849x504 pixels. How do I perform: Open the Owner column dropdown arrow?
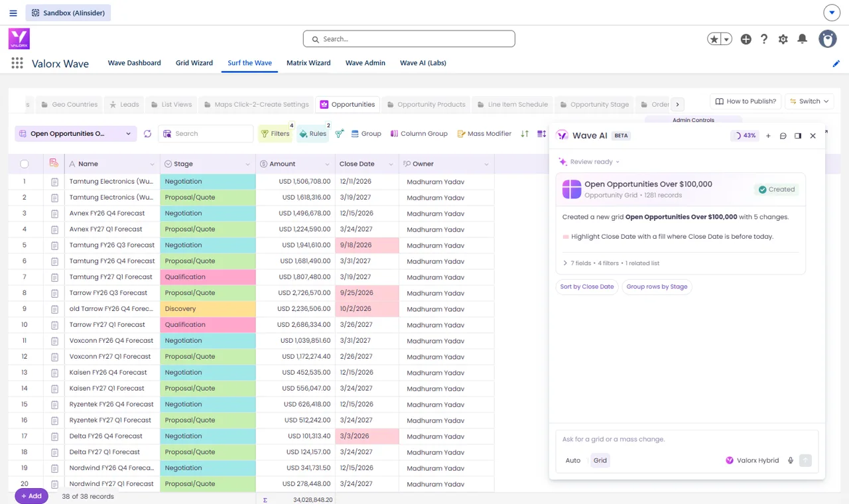pos(487,164)
